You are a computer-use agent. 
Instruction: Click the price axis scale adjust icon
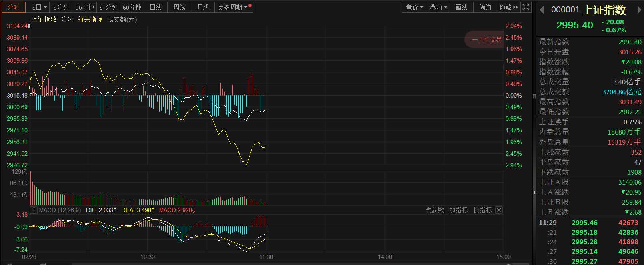coord(29,26)
